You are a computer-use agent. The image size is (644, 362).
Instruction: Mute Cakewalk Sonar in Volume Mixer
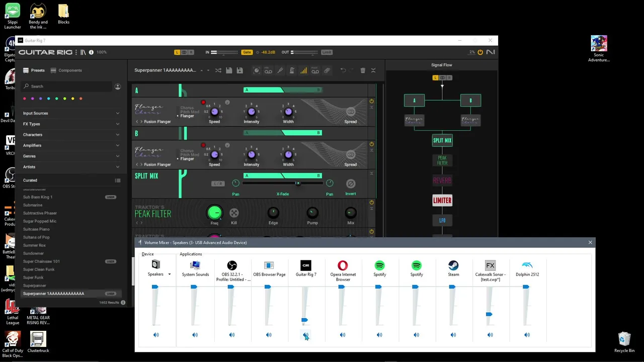pyautogui.click(x=490, y=335)
